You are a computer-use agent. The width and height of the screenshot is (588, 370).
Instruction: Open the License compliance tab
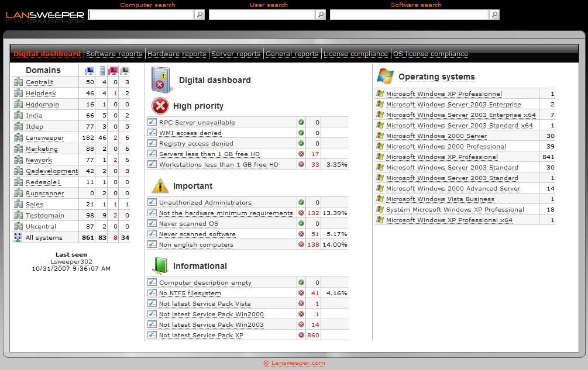coord(356,54)
